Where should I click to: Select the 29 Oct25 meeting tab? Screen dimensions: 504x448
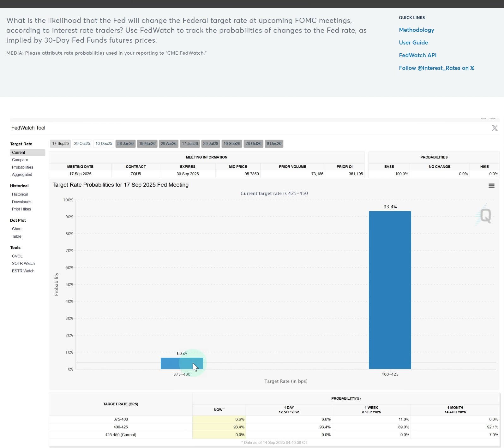click(x=82, y=144)
